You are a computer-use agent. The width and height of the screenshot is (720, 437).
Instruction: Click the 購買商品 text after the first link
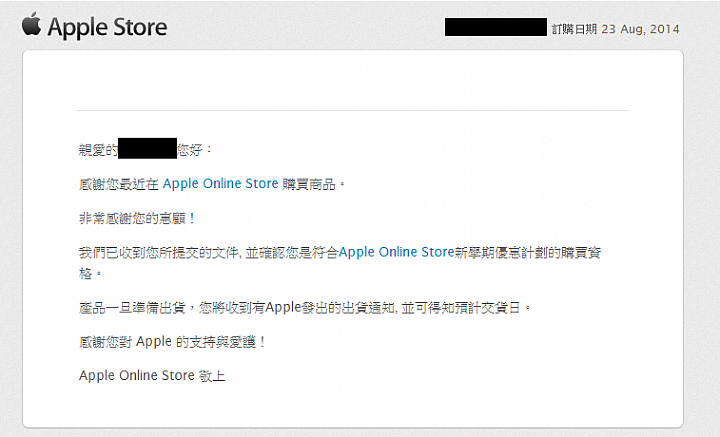[x=309, y=184]
